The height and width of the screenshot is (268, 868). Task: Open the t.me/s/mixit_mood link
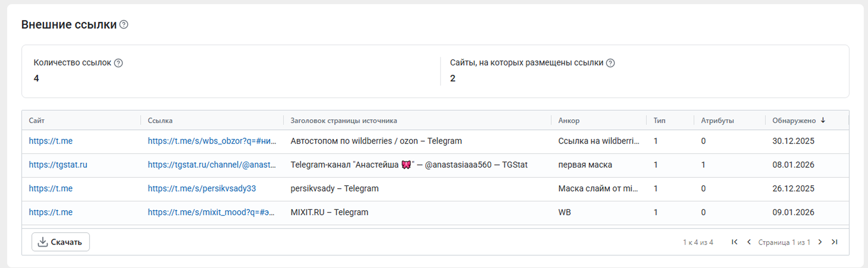point(211,212)
